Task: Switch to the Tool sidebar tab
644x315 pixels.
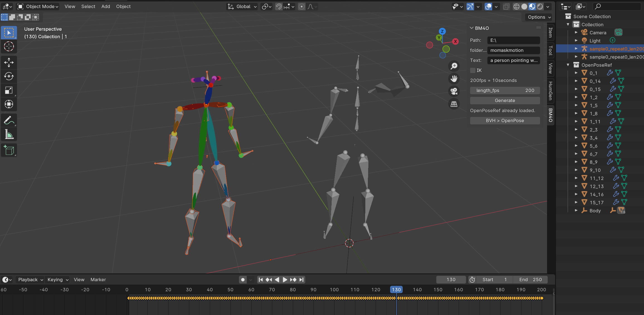Action: (x=550, y=51)
